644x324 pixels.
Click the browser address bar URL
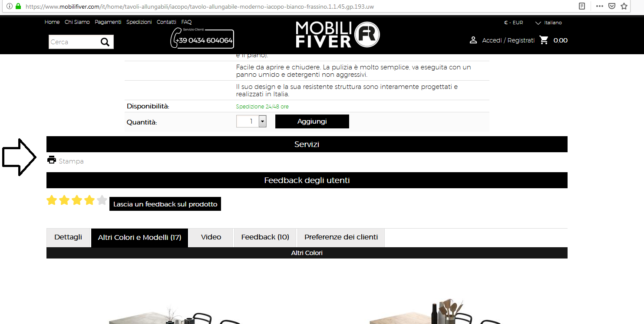pos(200,7)
